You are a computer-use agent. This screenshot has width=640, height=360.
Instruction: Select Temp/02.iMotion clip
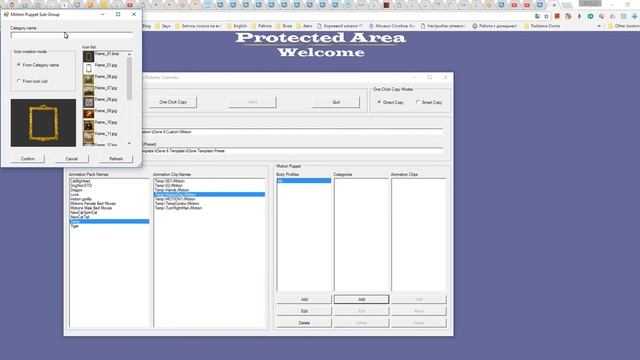[168, 185]
